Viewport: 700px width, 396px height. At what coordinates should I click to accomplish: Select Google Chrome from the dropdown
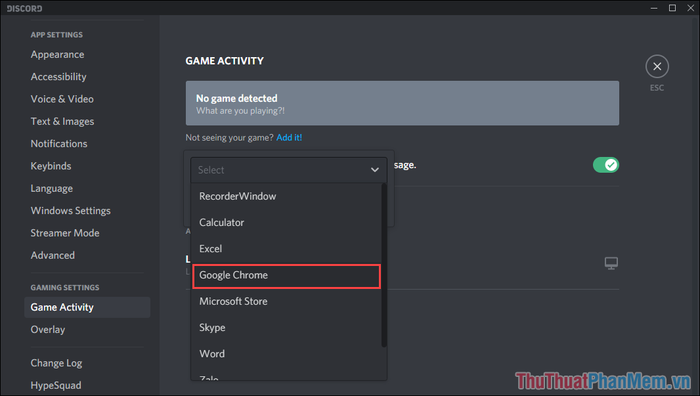[x=286, y=275]
